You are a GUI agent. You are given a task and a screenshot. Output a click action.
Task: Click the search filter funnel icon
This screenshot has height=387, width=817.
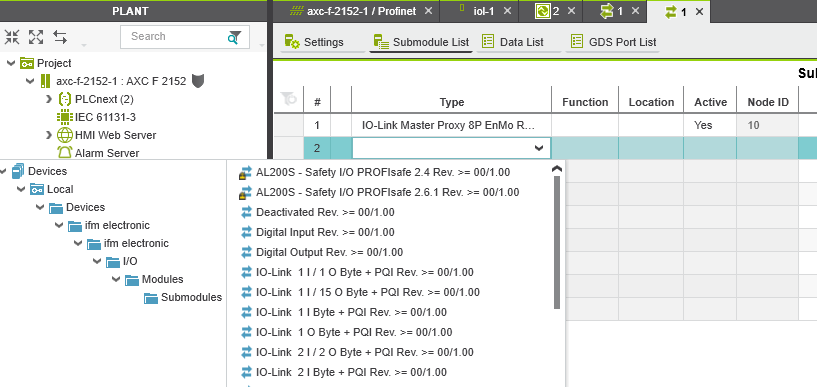[235, 37]
